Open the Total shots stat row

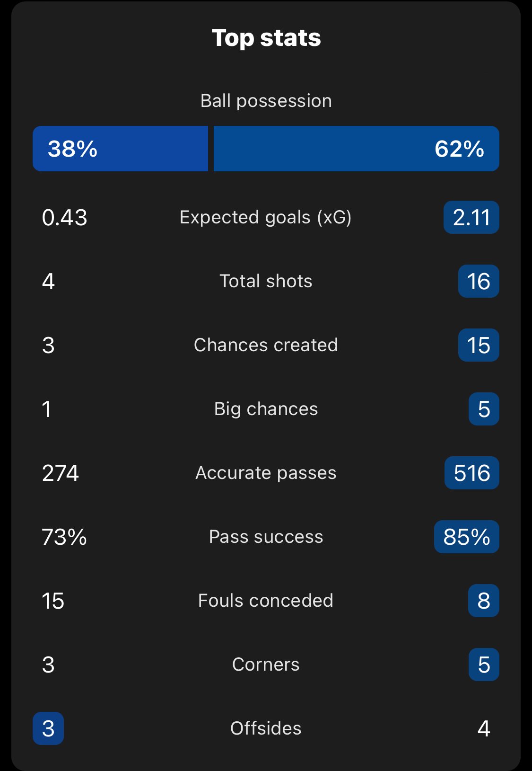266,281
